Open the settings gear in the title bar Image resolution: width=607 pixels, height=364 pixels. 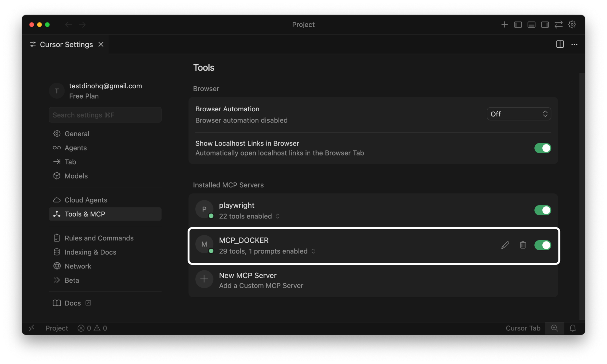pos(572,25)
